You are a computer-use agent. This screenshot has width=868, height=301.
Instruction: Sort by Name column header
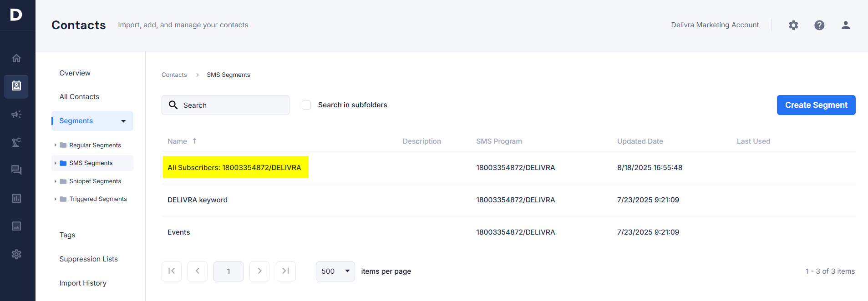178,141
